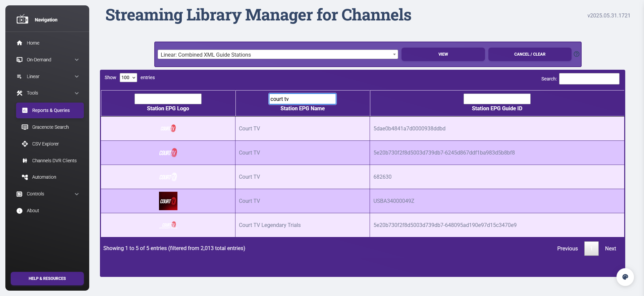This screenshot has height=296, width=644.
Task: Click the Home house icon
Action: pyautogui.click(x=19, y=43)
